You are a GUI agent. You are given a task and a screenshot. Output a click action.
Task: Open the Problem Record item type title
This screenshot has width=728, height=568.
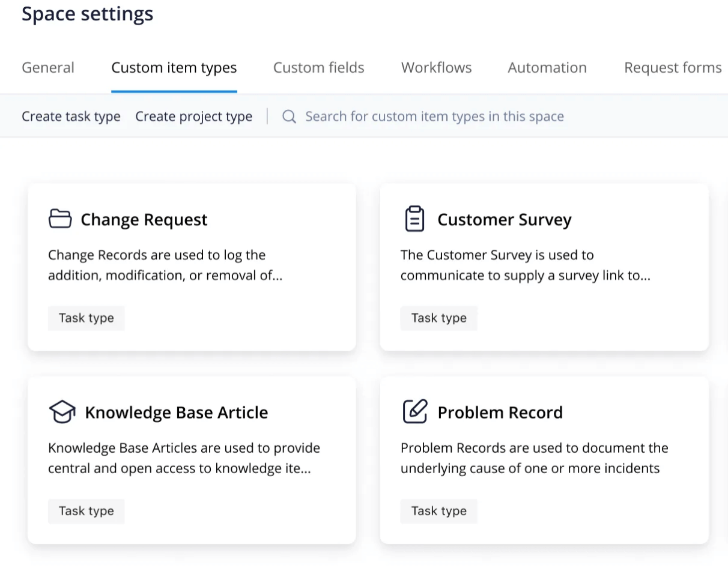[x=500, y=412]
